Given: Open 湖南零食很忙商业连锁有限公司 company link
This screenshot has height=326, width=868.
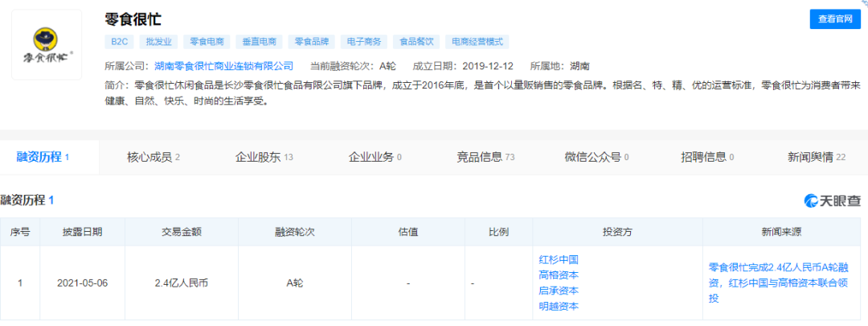Looking at the screenshot, I should pyautogui.click(x=223, y=66).
